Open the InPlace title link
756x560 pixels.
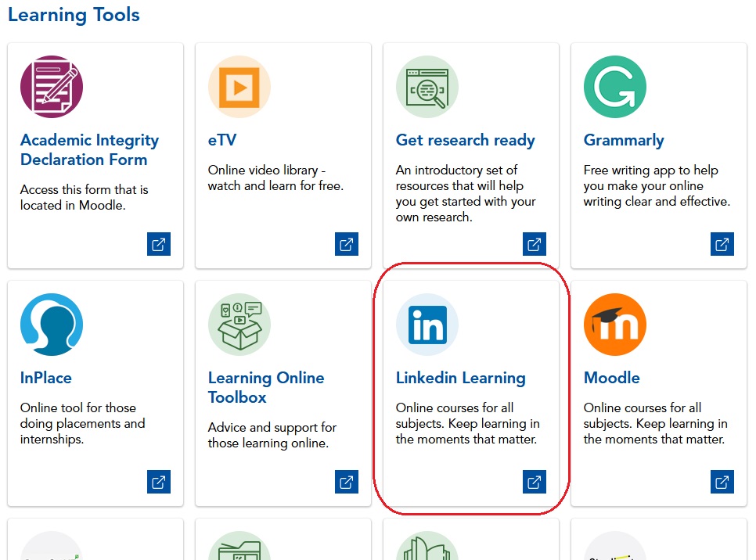pos(46,378)
